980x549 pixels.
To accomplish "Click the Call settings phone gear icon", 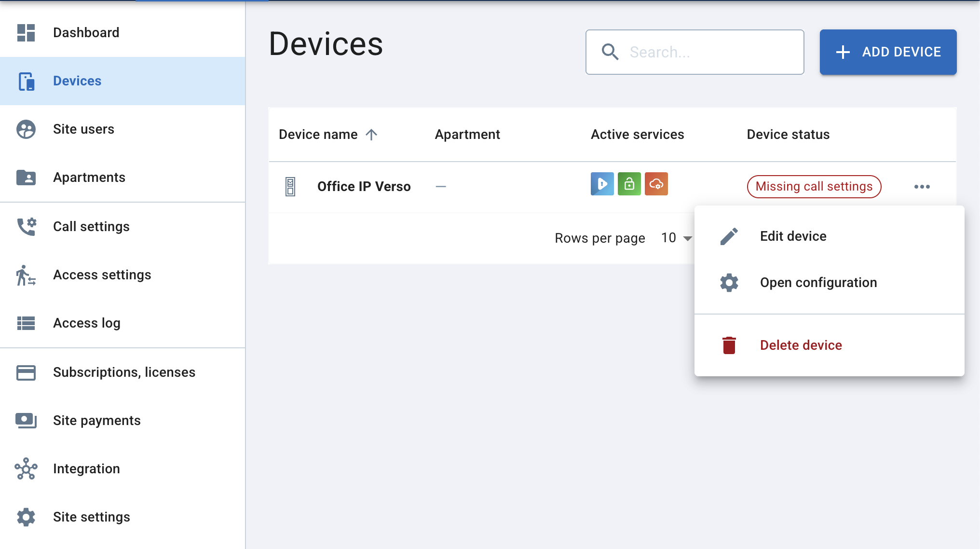I will (x=26, y=226).
